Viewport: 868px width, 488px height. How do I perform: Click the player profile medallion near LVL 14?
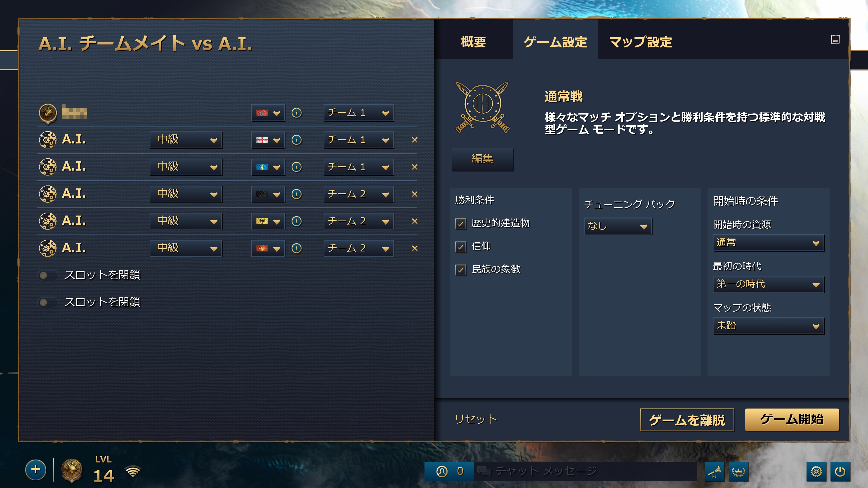pyautogui.click(x=71, y=470)
